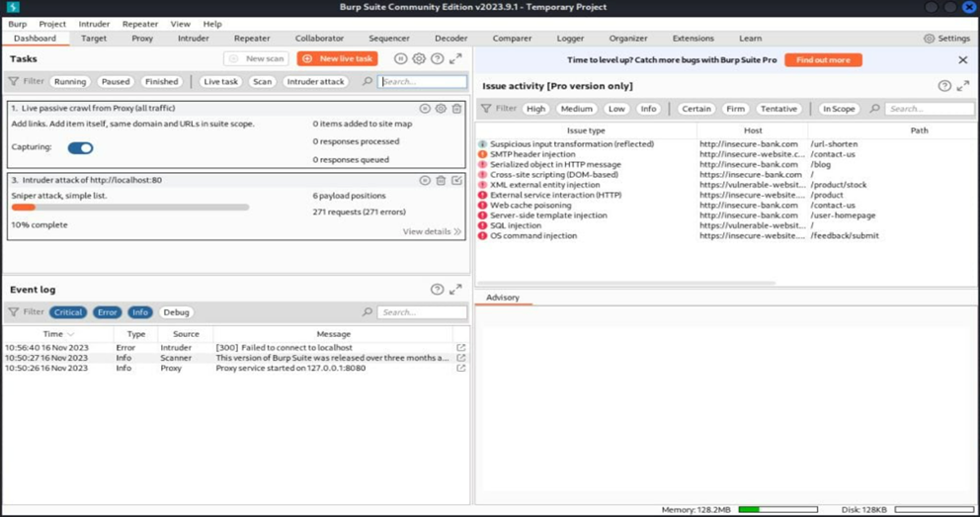
Task: Toggle the Scan task filter
Action: [x=263, y=81]
